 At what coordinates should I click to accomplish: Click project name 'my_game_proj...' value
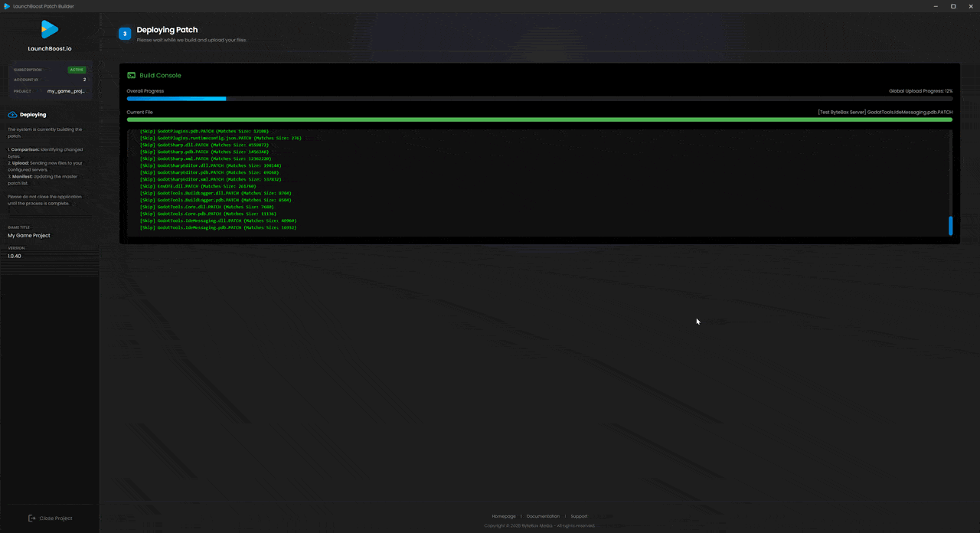67,91
